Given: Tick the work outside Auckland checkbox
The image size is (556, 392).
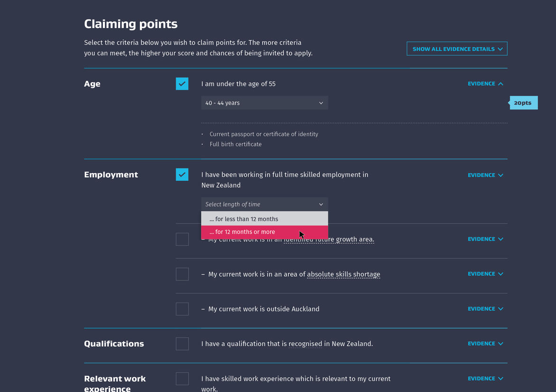Looking at the screenshot, I should tap(182, 309).
